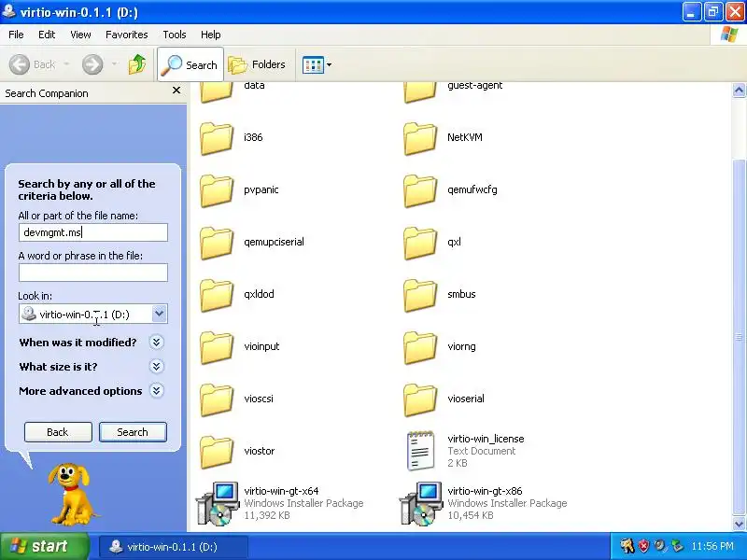Toggle the Folders toolbar button

258,64
